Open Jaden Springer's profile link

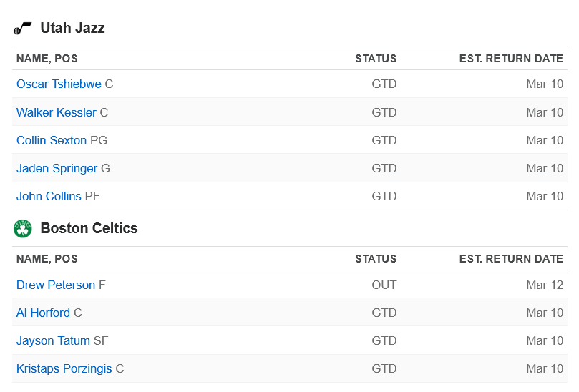(57, 168)
